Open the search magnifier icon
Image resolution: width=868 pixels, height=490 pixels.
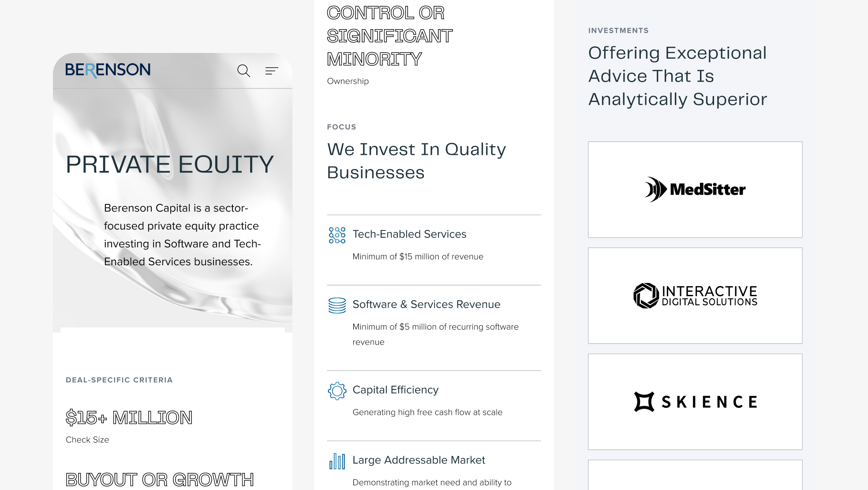pos(243,71)
